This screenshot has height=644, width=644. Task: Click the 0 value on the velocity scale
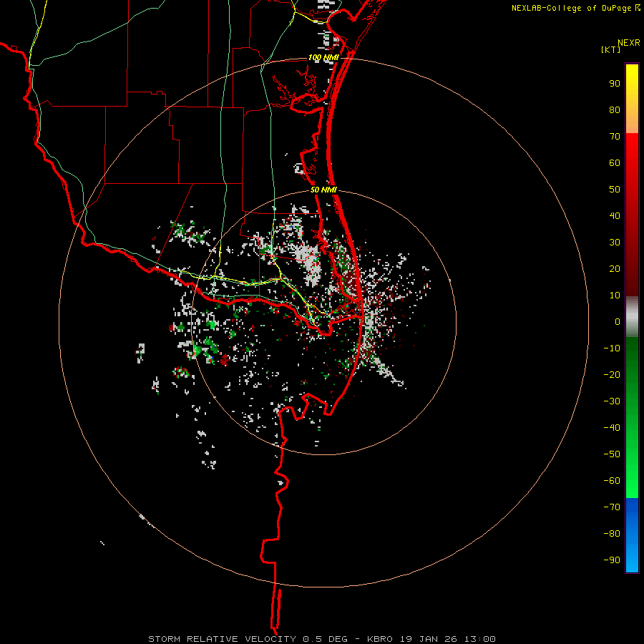coord(618,321)
